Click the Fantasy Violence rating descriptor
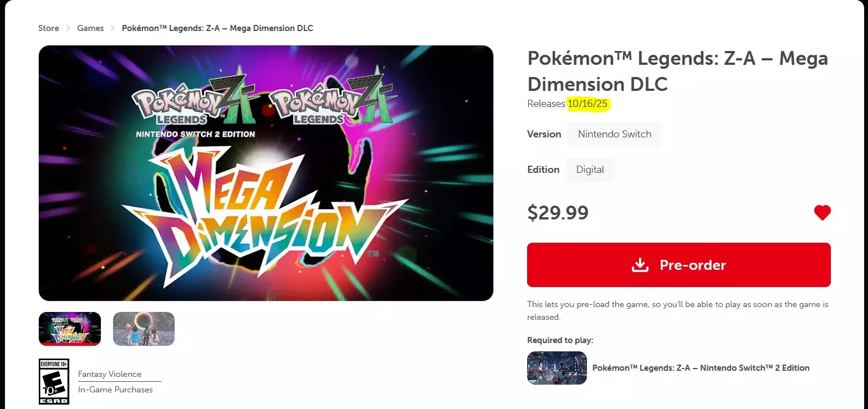868x409 pixels. pyautogui.click(x=110, y=374)
